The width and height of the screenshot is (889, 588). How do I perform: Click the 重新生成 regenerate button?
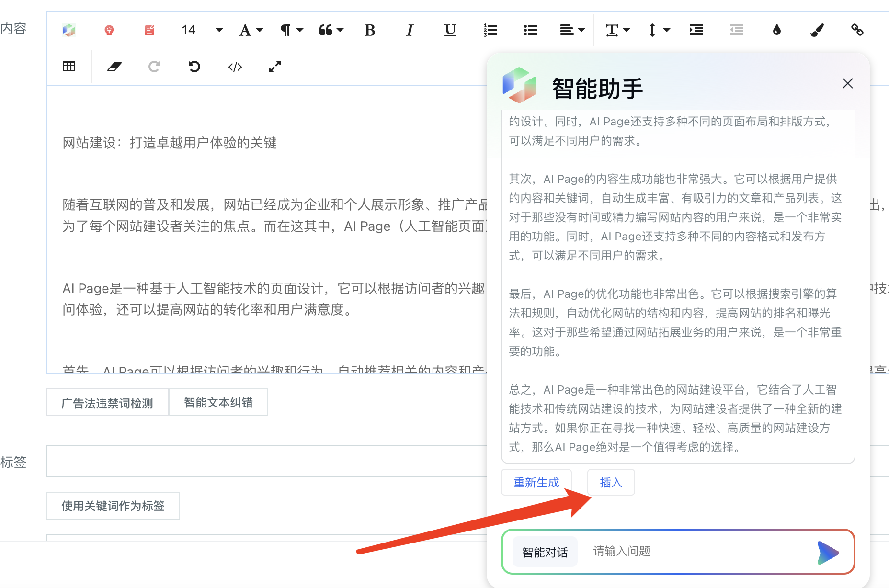pyautogui.click(x=536, y=482)
